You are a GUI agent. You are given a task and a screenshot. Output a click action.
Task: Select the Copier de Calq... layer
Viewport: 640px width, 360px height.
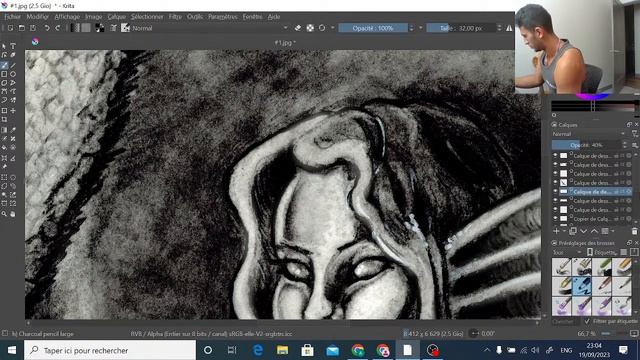coord(596,218)
